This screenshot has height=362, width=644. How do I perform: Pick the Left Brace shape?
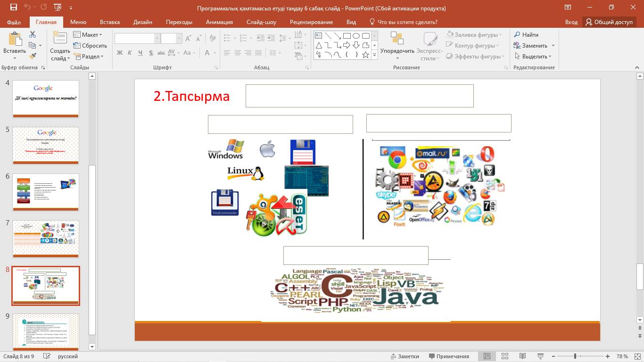(x=347, y=55)
